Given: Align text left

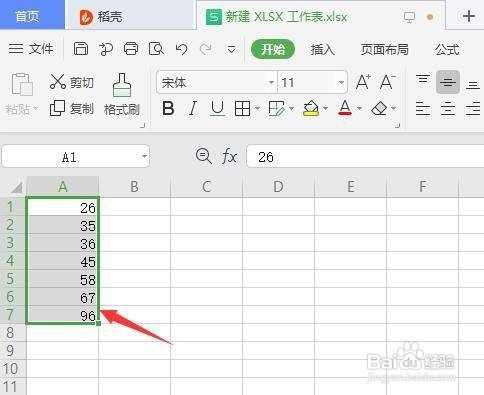Looking at the screenshot, I should pos(423,109).
